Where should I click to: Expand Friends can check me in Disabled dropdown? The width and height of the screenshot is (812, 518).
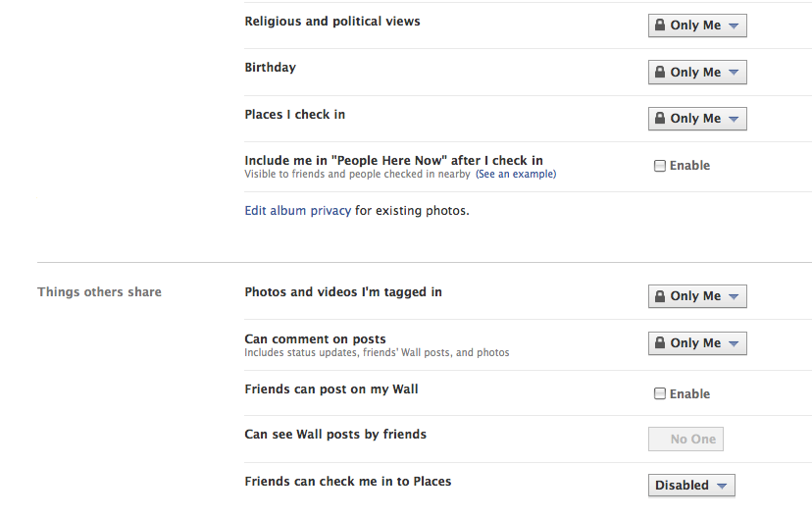(691, 486)
